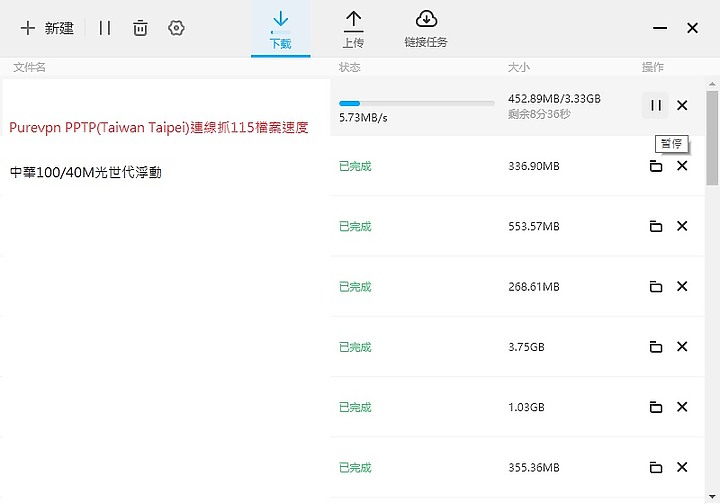Image resolution: width=720 pixels, height=503 pixels.
Task: Open folder for 3.75GB file
Action: pyautogui.click(x=656, y=347)
